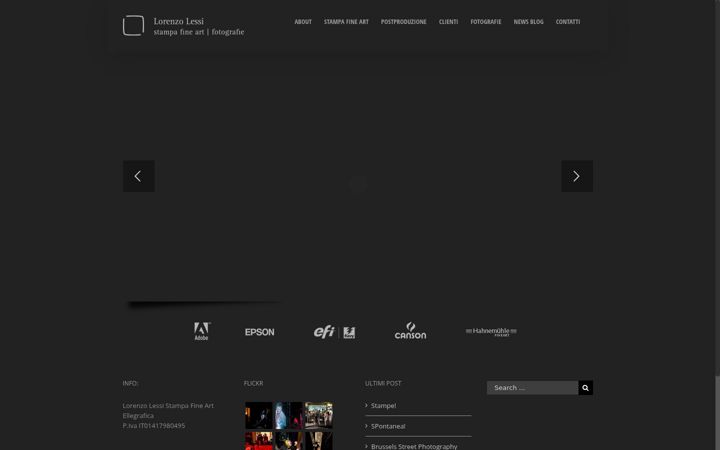Viewport: 720px width, 450px height.
Task: Open Stampa Fine Art menu
Action: pyautogui.click(x=346, y=22)
